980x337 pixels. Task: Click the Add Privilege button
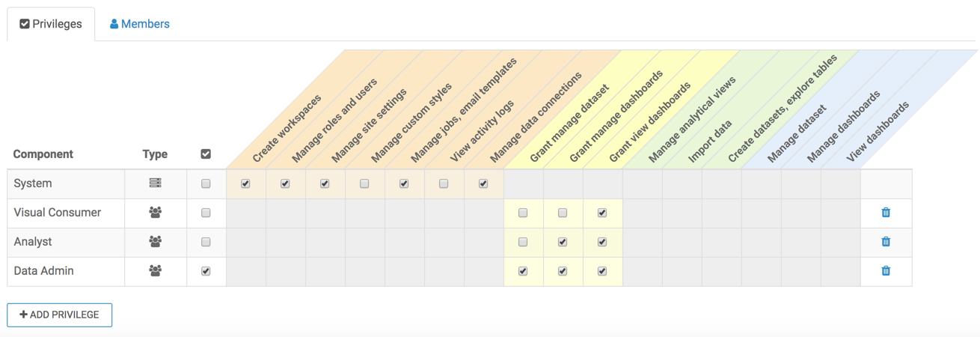(x=60, y=315)
